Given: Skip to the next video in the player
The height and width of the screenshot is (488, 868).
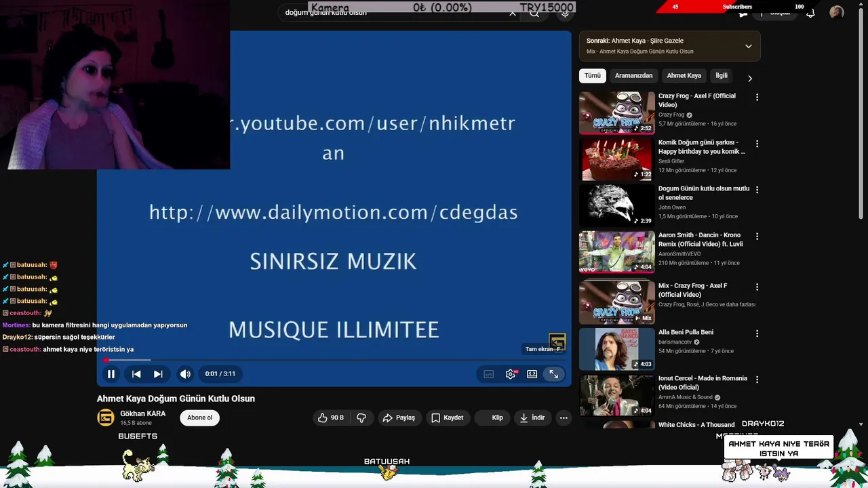Looking at the screenshot, I should tap(158, 373).
